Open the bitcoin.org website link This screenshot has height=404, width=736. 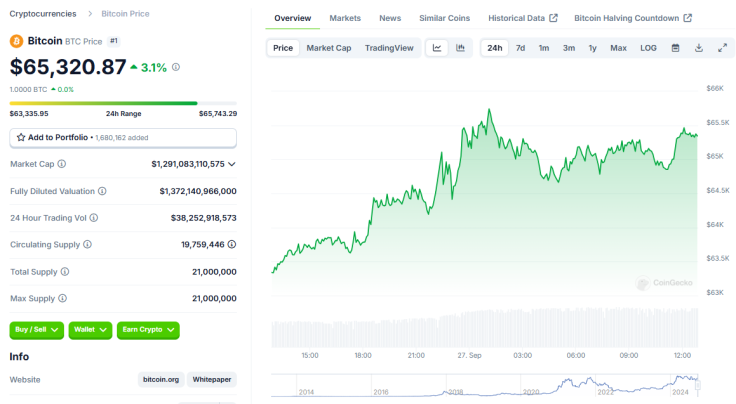(161, 380)
